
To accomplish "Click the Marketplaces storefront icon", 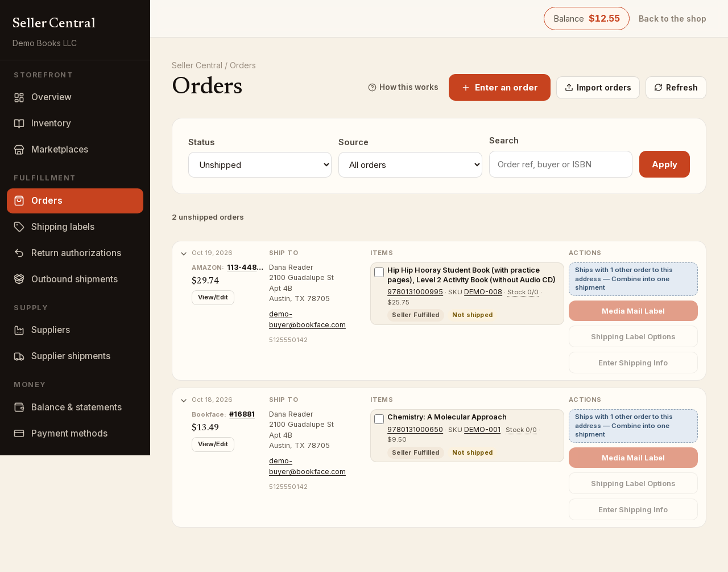I will (x=19, y=150).
